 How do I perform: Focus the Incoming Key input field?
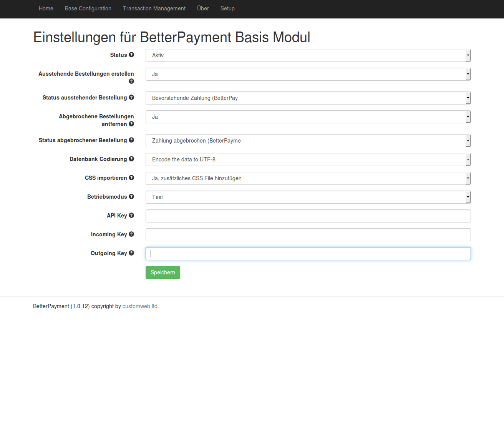tap(308, 235)
